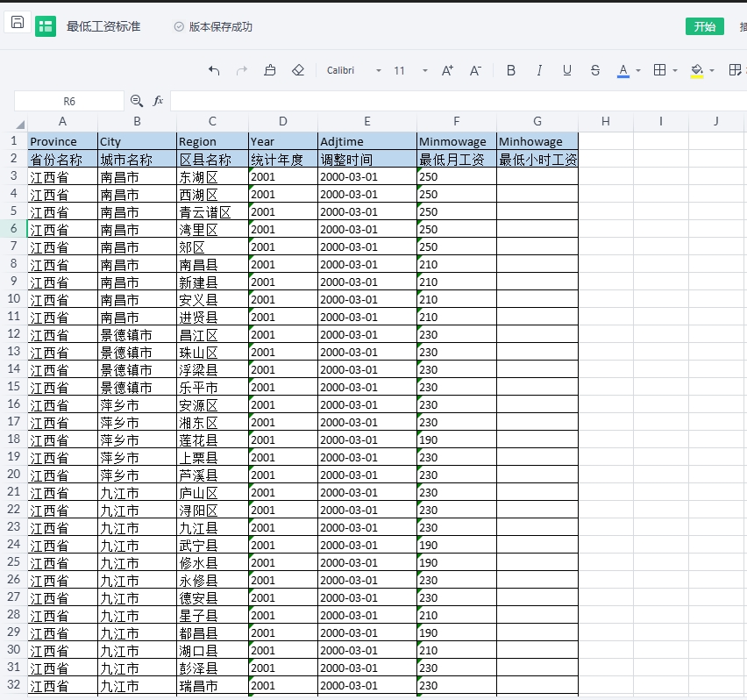Toggle italic text style

(x=539, y=70)
